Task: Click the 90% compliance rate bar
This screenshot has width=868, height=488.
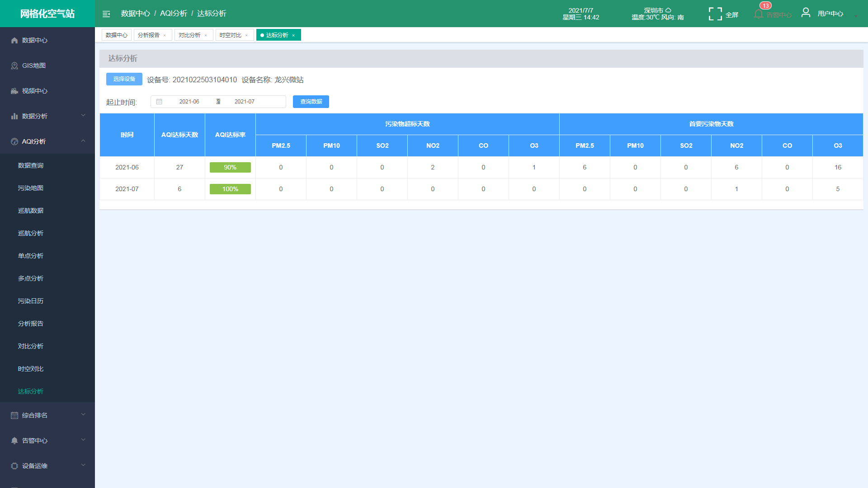Action: [230, 167]
